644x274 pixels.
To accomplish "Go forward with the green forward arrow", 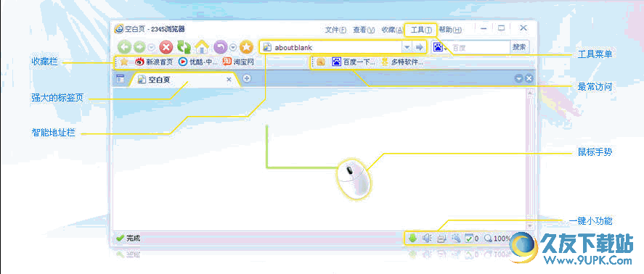I will pyautogui.click(x=139, y=47).
